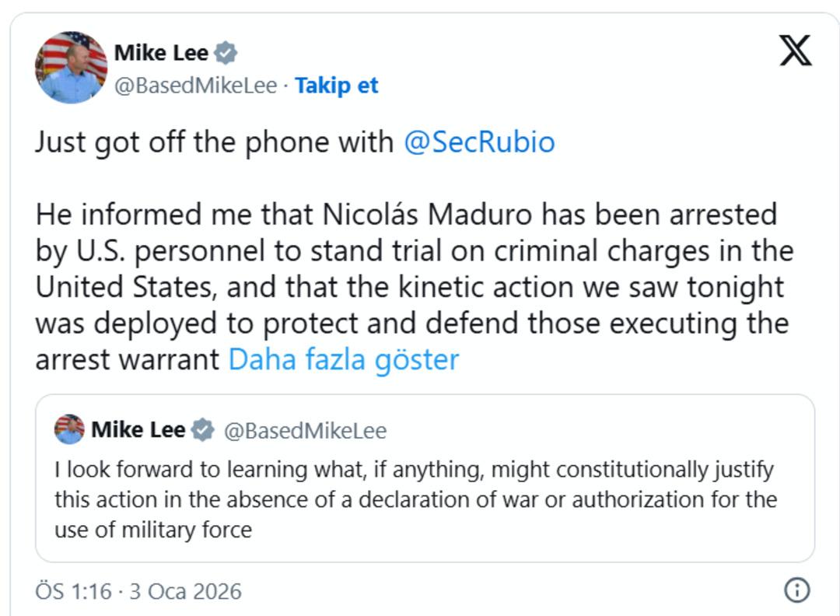Image resolution: width=840 pixels, height=616 pixels.
Task: Click the "Just got off the phone with" text
Action: click(x=215, y=142)
